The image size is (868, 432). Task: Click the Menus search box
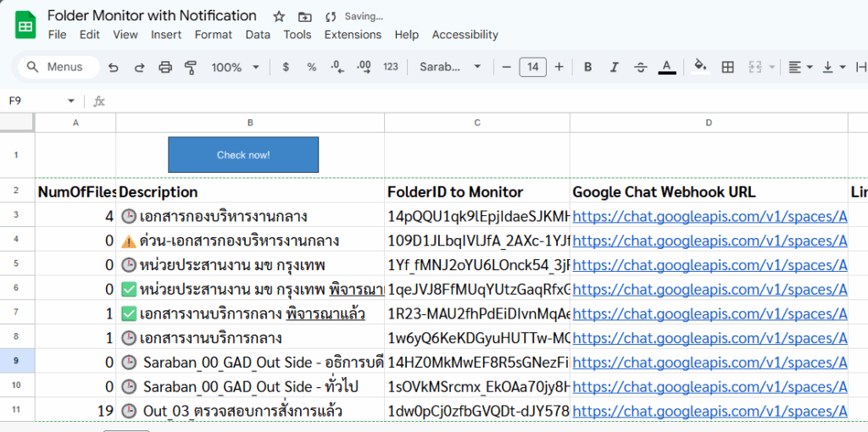click(x=58, y=67)
